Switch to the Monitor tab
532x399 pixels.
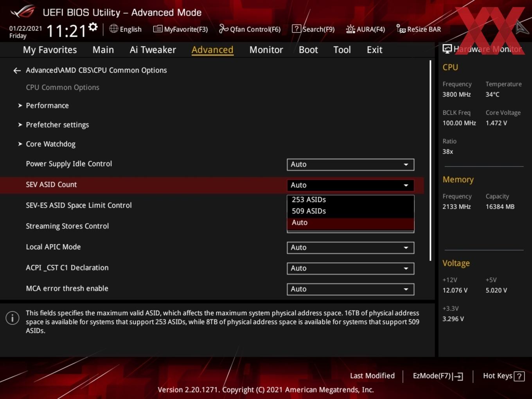pos(266,50)
